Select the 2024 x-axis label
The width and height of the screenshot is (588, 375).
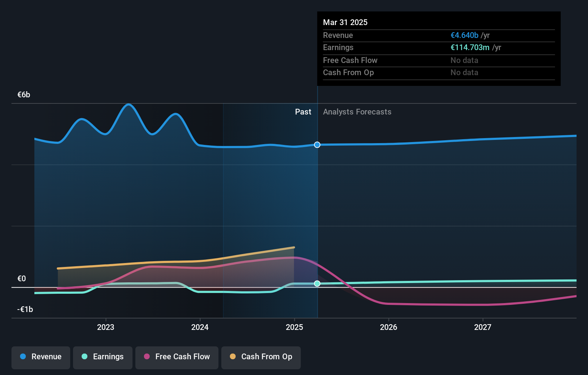(x=200, y=327)
